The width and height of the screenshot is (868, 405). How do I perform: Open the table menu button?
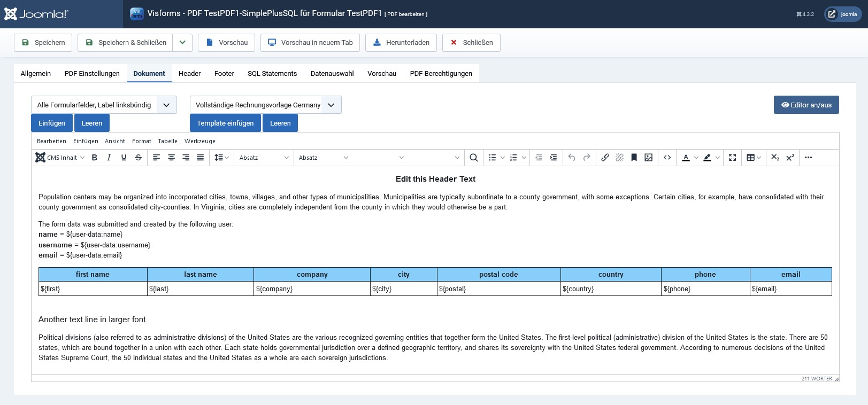[754, 158]
